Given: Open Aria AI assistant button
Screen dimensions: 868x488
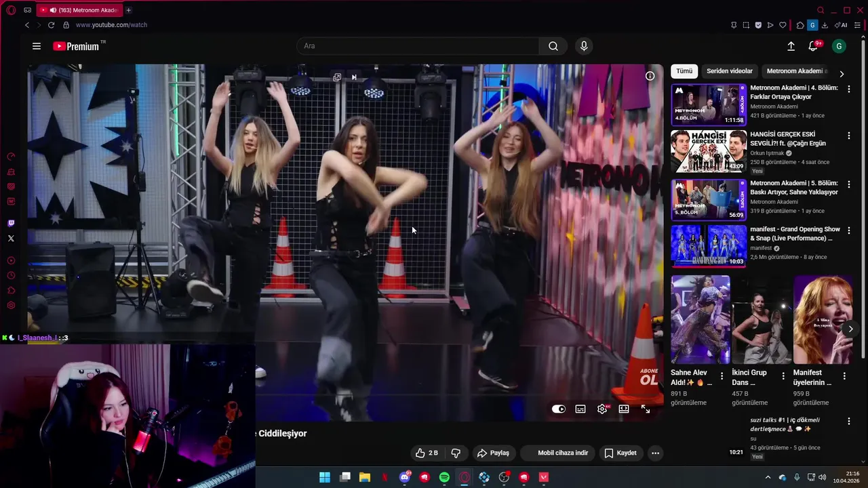Looking at the screenshot, I should (841, 25).
